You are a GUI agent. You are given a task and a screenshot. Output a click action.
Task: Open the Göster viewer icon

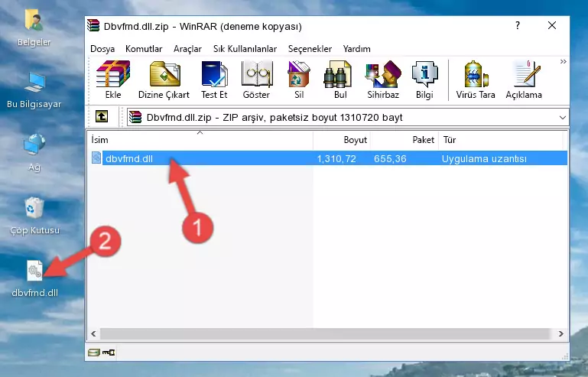[256, 80]
